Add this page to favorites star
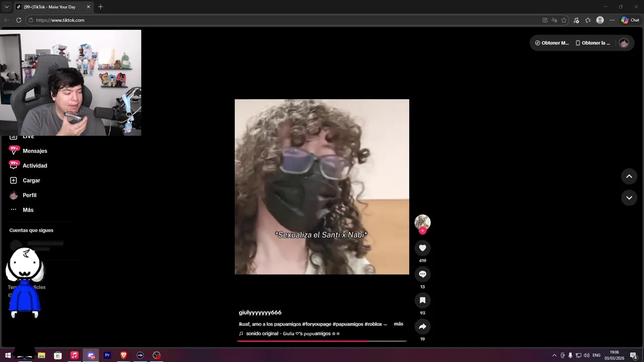This screenshot has height=362, width=644. (x=564, y=20)
